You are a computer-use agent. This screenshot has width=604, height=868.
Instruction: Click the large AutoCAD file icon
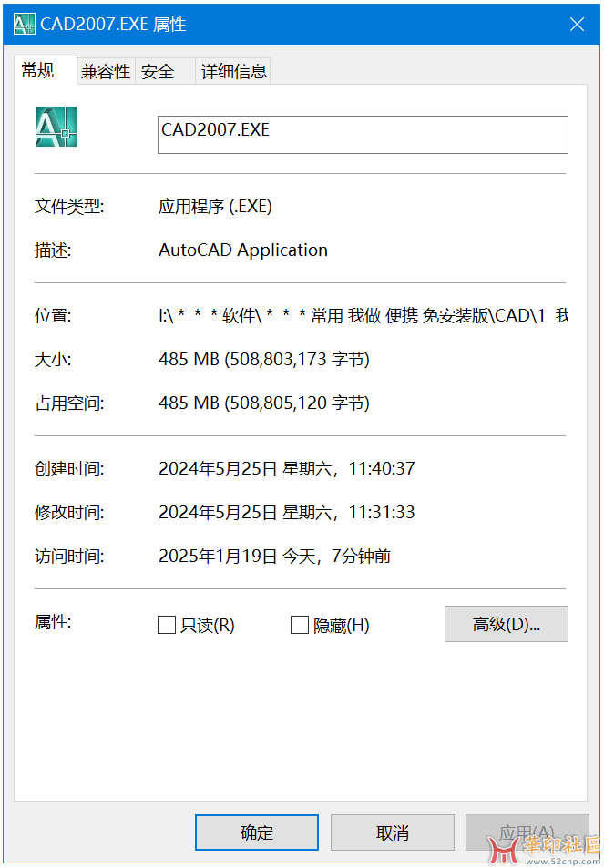56,127
